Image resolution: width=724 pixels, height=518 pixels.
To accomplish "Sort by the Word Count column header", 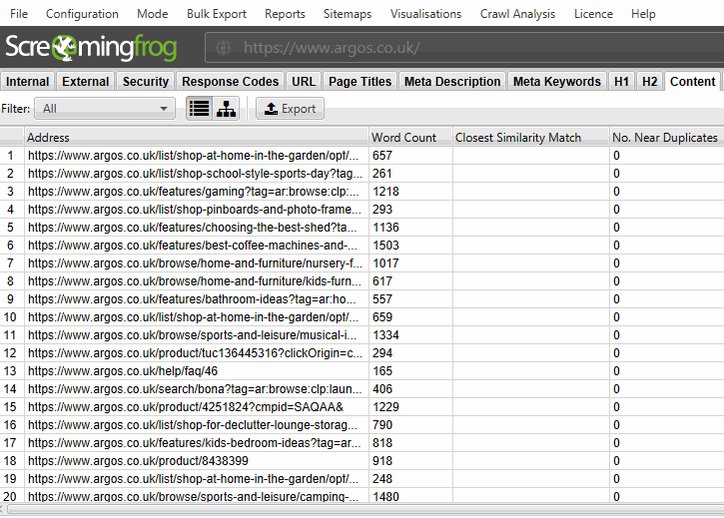I will (410, 138).
